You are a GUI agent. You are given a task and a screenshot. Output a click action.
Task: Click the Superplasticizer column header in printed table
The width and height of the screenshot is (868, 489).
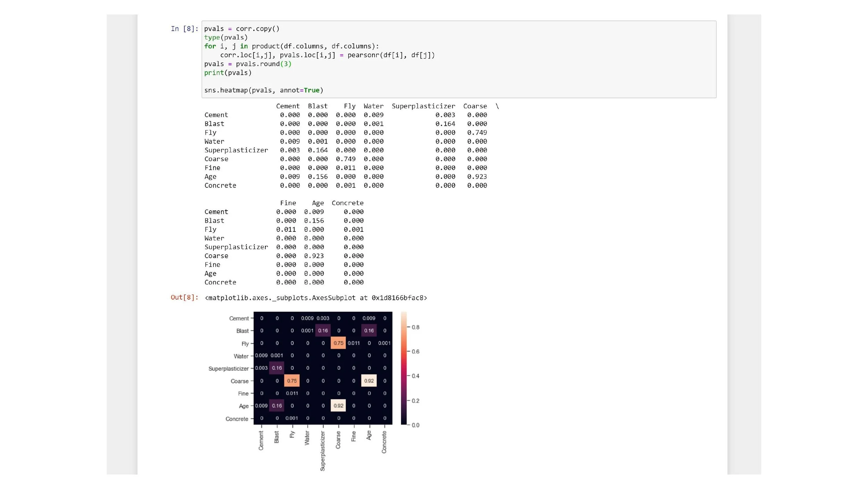click(x=423, y=106)
